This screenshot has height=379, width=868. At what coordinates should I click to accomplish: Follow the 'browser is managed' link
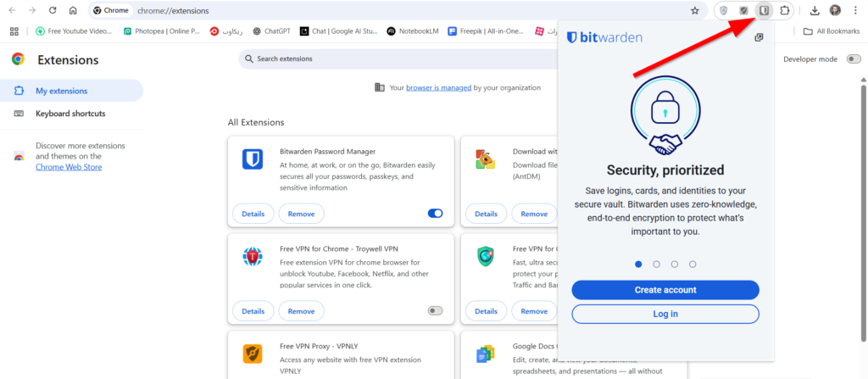pyautogui.click(x=439, y=87)
